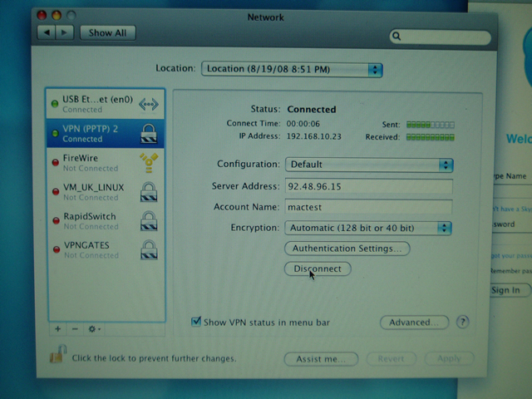Click the magnifier icon in search field
Image resolution: width=532 pixels, height=399 pixels.
[x=397, y=36]
